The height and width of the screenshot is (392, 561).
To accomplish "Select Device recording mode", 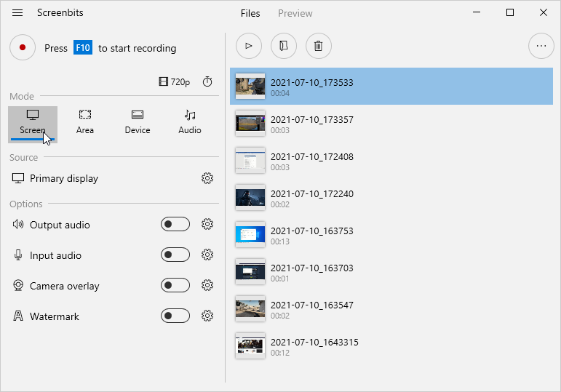I will (138, 122).
